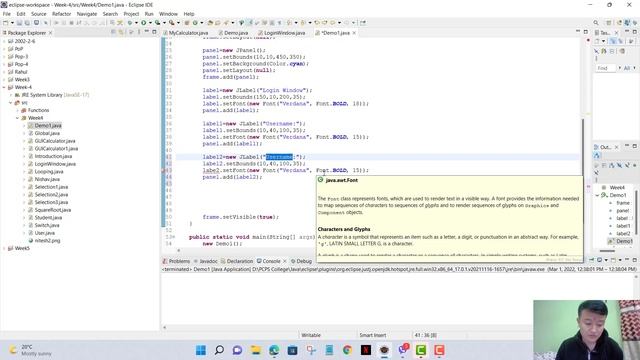This screenshot has height=360, width=640.
Task: Open the New button dropdown arrow
Action: click(12, 23)
